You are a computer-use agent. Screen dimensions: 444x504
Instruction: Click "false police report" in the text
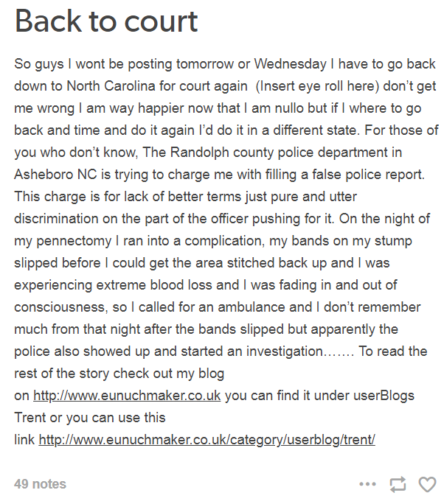pyautogui.click(x=364, y=175)
